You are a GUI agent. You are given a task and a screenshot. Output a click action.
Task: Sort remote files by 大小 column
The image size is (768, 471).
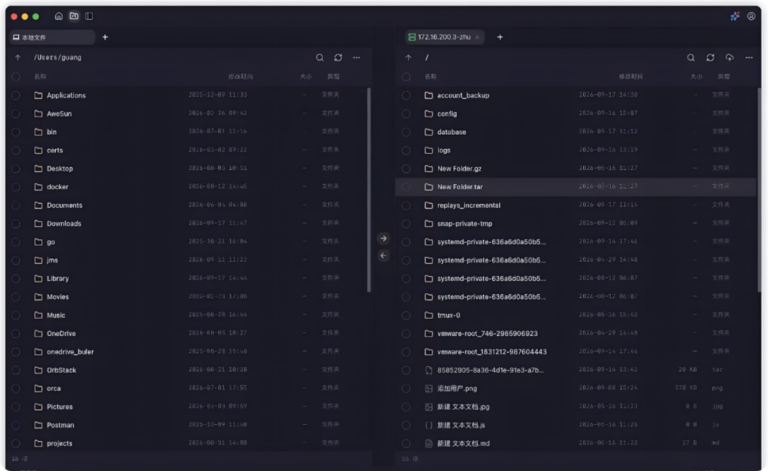point(696,77)
